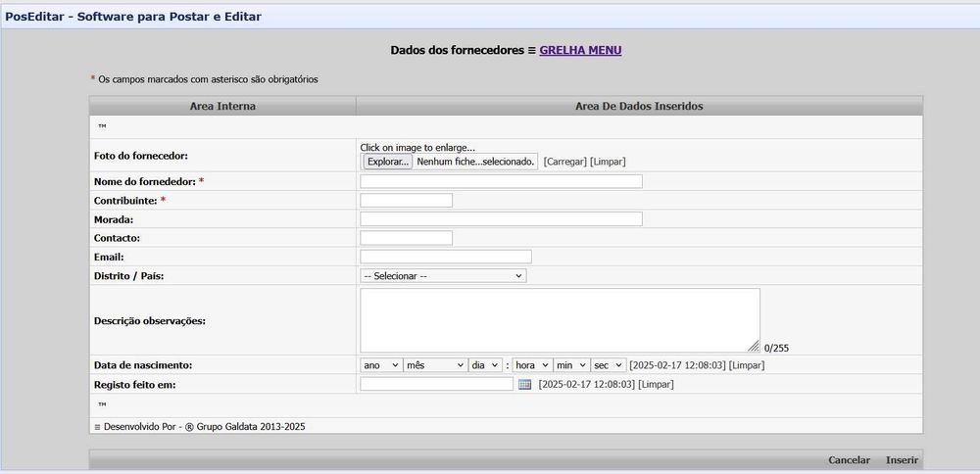980x474 pixels.
Task: Expand the sec seconds dropdown
Action: pos(609,364)
